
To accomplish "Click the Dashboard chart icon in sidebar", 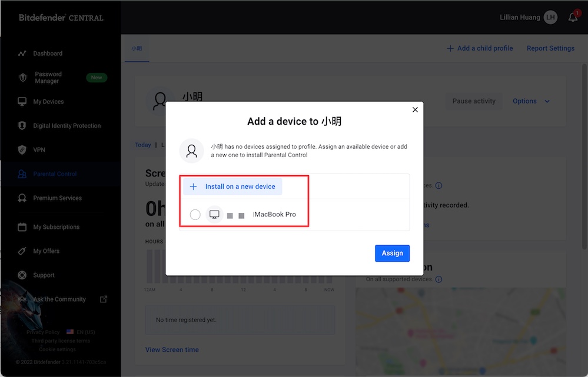I will (x=22, y=53).
